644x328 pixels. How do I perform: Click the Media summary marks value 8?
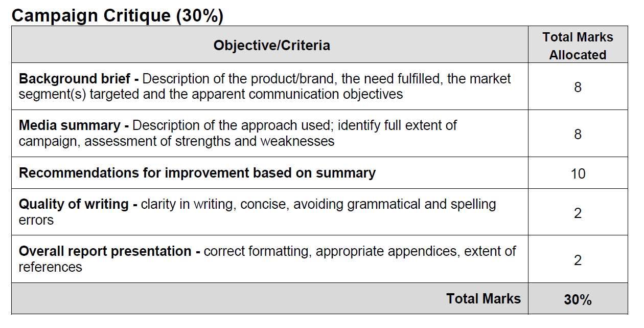point(578,134)
